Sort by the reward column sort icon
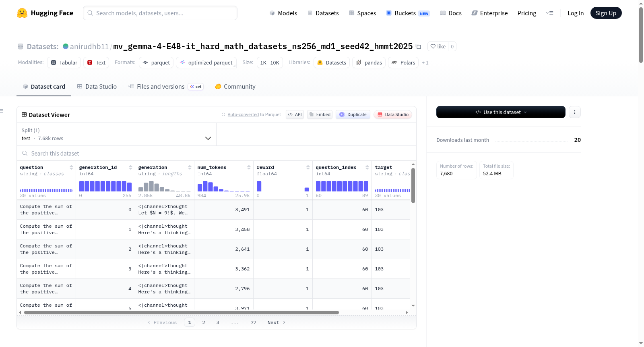644x347 pixels. (308, 167)
